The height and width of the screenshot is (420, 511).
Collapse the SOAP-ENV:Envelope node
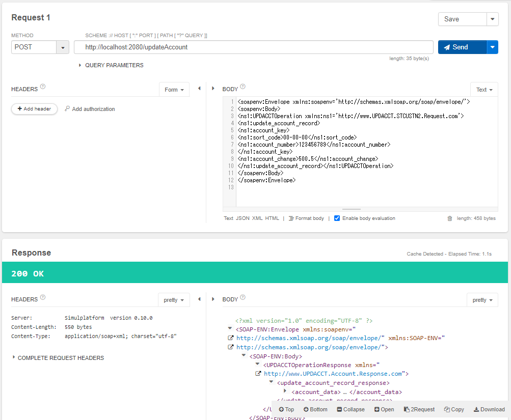[230, 328]
